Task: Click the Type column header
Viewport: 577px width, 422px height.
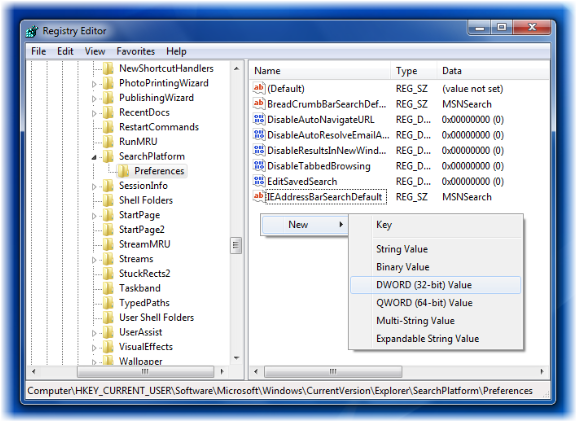Action: (414, 71)
